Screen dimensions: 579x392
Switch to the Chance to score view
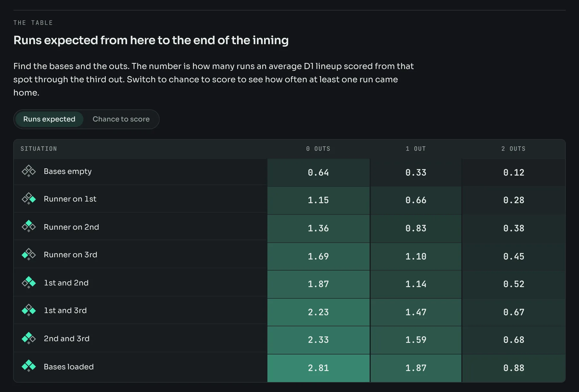coord(121,119)
